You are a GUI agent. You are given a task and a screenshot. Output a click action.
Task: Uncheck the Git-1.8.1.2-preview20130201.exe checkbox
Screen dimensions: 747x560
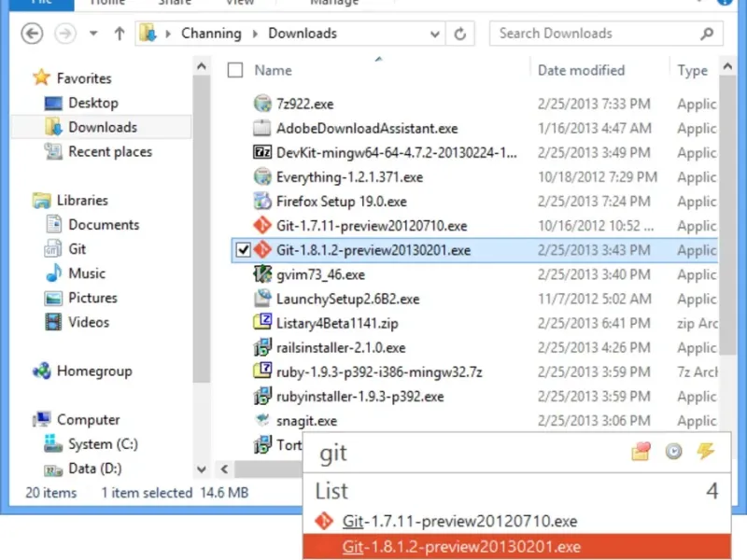tap(243, 250)
